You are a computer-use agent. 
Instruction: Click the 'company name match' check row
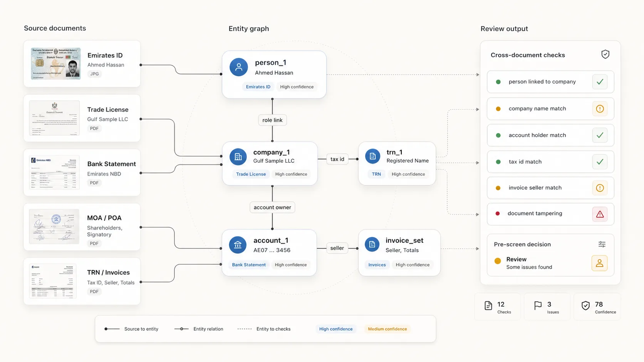pos(550,109)
